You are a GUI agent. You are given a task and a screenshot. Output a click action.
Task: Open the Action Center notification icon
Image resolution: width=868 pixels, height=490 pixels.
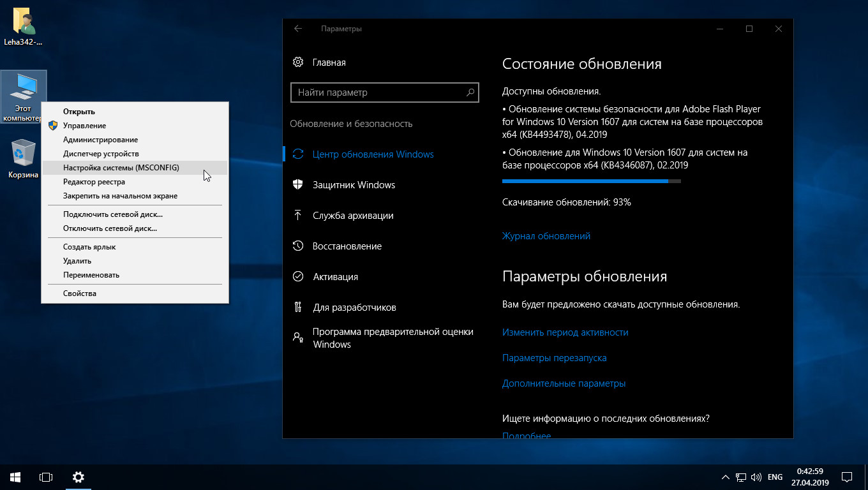click(847, 477)
